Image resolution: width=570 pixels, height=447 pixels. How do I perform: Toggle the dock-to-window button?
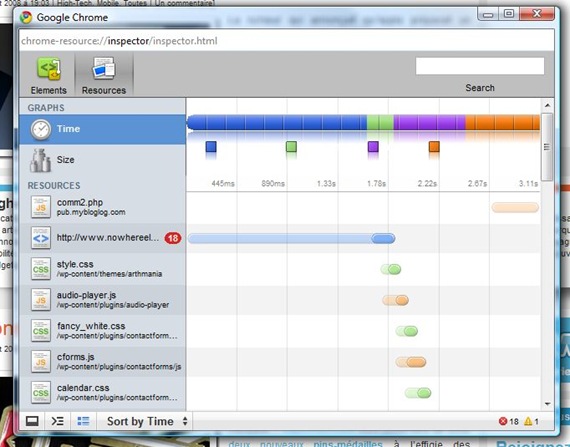click(32, 421)
